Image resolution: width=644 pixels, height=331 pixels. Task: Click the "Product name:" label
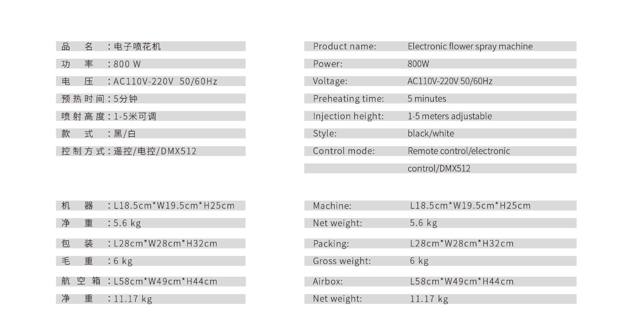[344, 46]
